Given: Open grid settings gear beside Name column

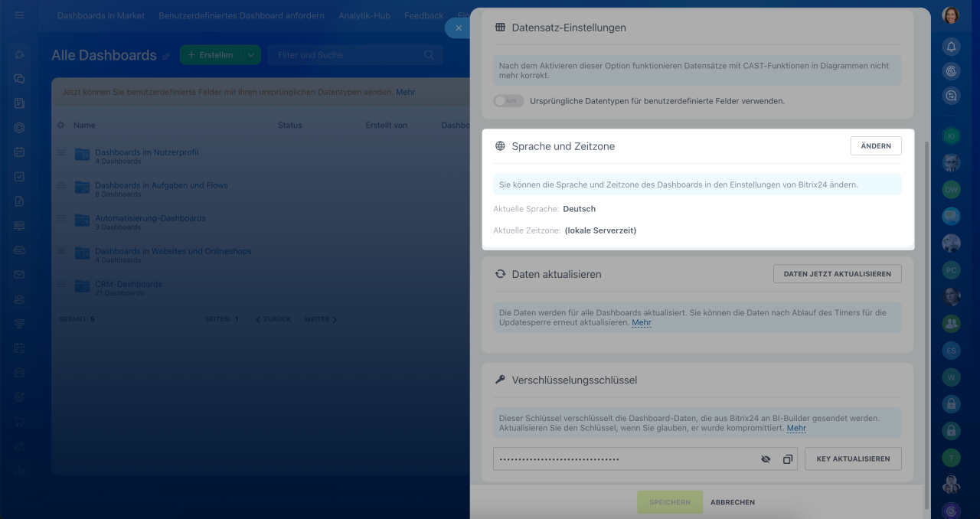Looking at the screenshot, I should [61, 125].
